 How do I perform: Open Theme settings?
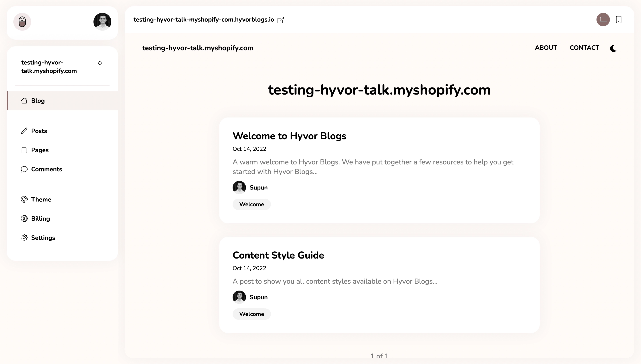[x=62, y=200]
